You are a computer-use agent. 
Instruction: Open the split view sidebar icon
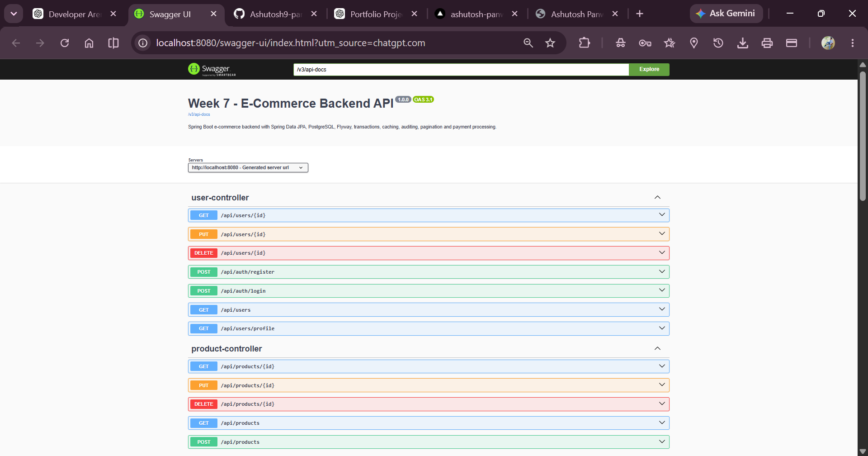tap(113, 43)
